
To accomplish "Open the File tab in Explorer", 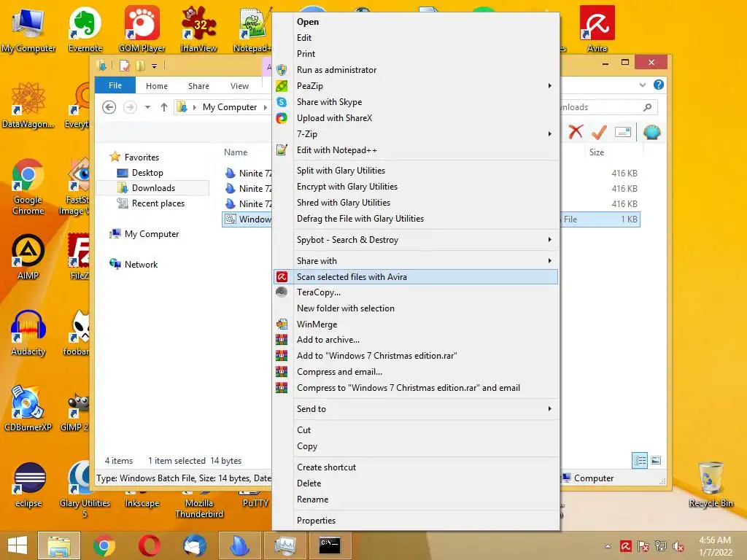I will [x=115, y=85].
